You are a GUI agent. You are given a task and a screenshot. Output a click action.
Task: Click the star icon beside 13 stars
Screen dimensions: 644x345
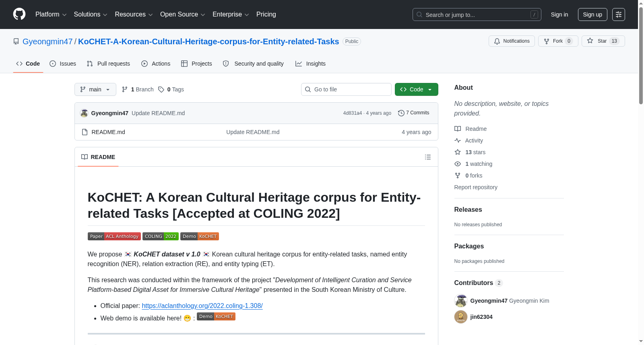click(x=458, y=152)
